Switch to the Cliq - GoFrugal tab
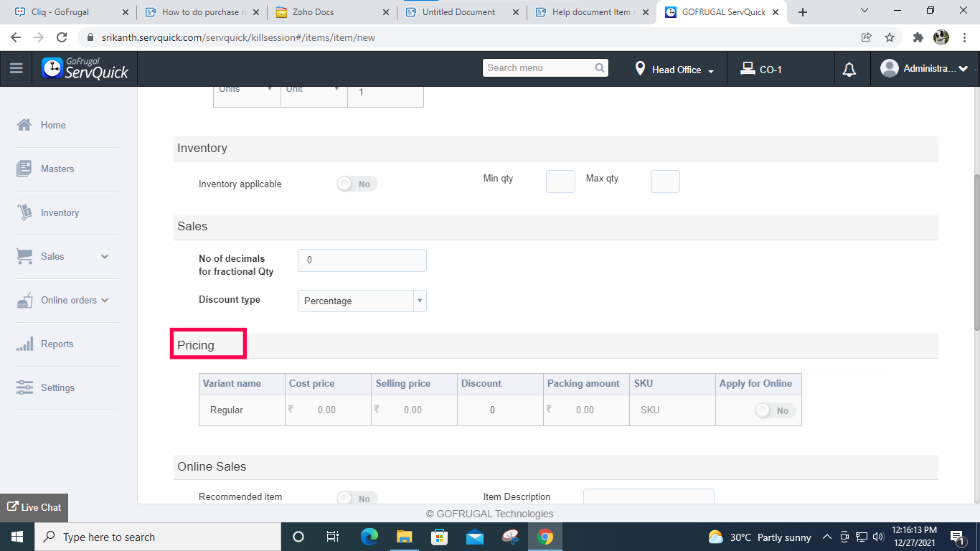 pos(70,12)
